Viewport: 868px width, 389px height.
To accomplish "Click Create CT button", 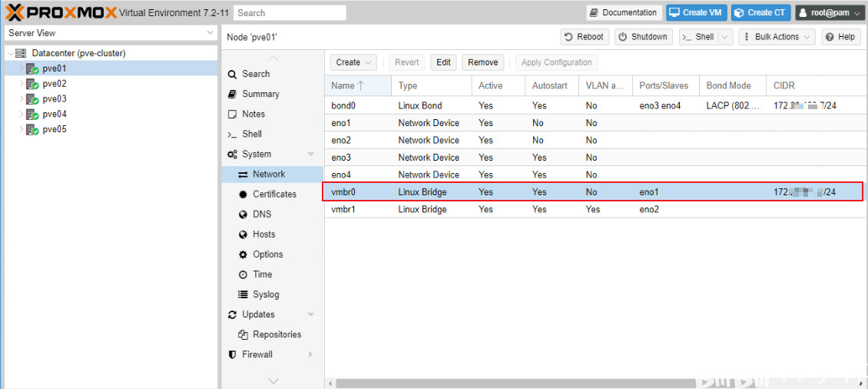I will 760,12.
